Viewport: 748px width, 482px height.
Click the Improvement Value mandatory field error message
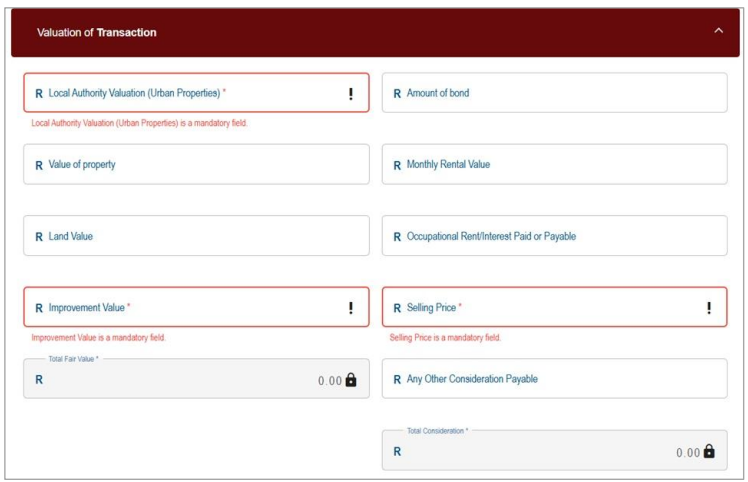(97, 338)
